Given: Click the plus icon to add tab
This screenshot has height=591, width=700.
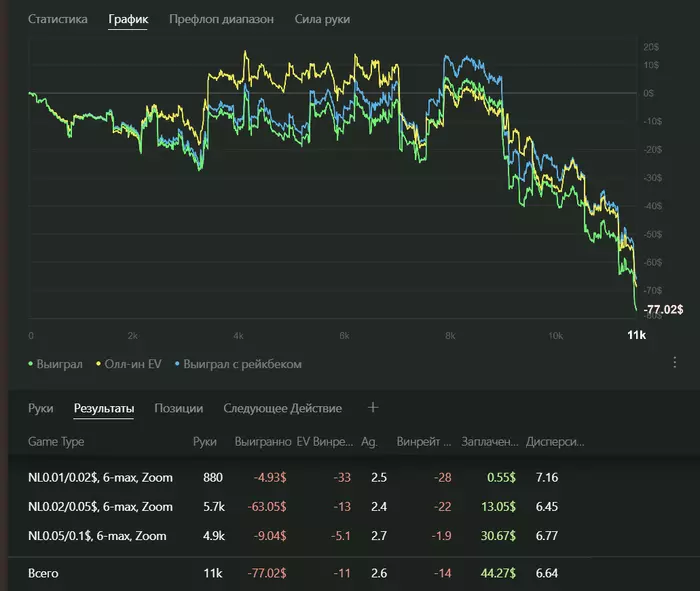Looking at the screenshot, I should [374, 407].
